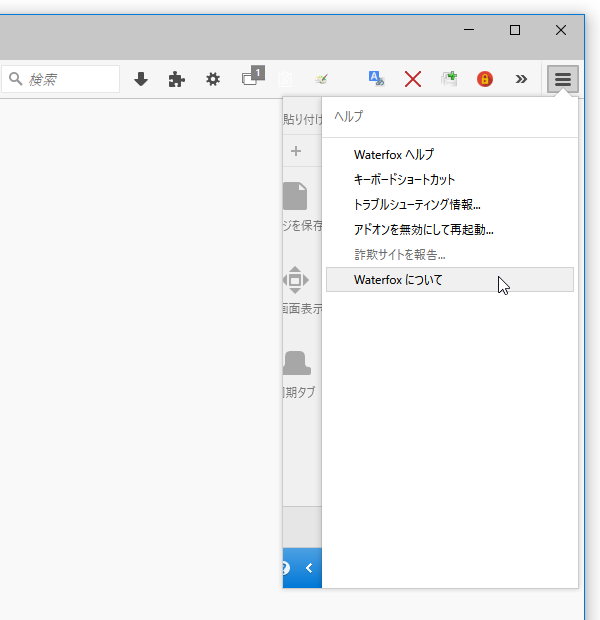The image size is (600, 620).
Task: Select Waterfox について menu item
Action: pyautogui.click(x=450, y=280)
